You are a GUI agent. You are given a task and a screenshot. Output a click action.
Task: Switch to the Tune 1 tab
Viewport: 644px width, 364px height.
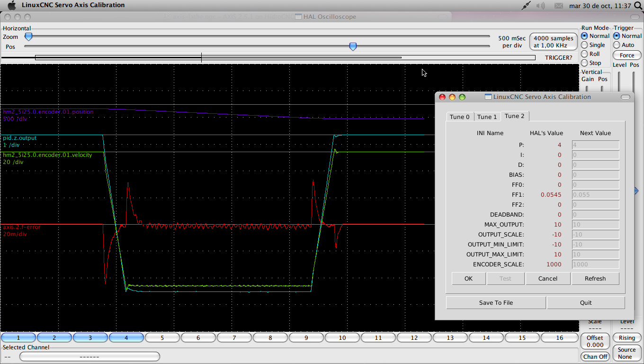tap(487, 117)
